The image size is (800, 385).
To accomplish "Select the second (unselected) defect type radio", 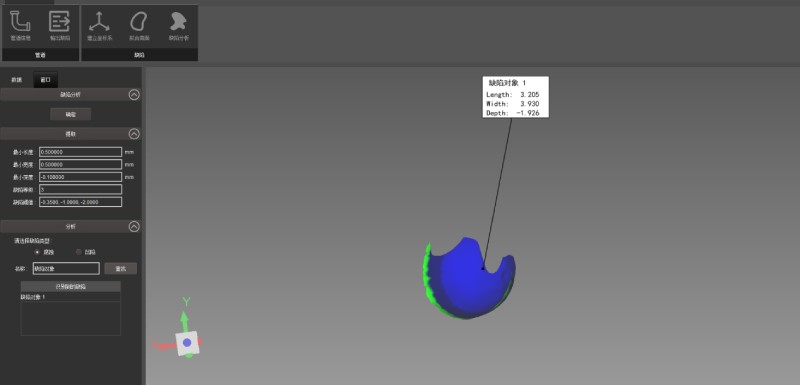I will point(79,252).
